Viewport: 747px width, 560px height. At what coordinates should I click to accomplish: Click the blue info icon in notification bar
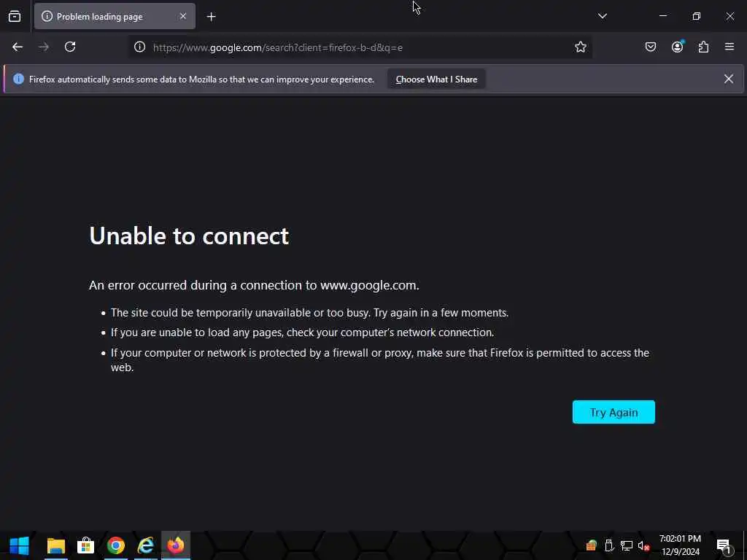18,79
